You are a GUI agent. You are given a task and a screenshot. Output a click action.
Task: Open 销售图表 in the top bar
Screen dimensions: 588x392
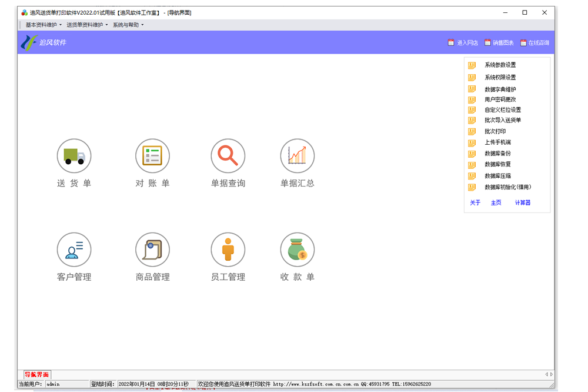pyautogui.click(x=499, y=43)
